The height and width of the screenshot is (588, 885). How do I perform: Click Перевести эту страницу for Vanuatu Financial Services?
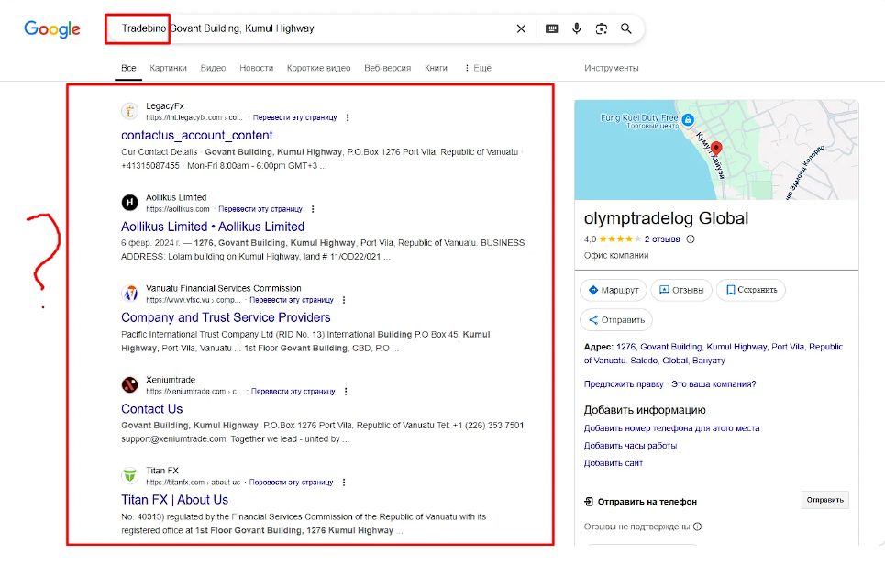(x=292, y=300)
